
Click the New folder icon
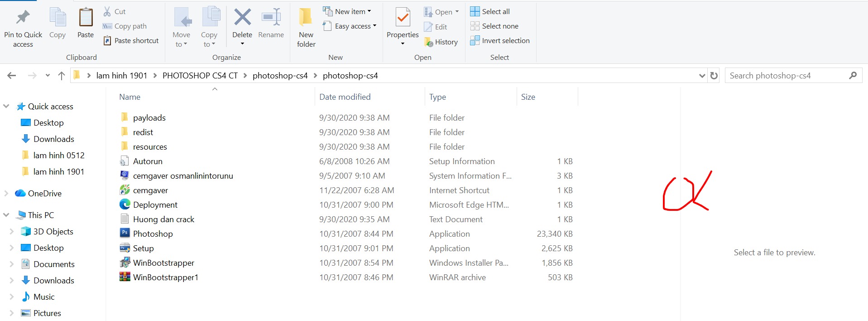click(x=306, y=18)
